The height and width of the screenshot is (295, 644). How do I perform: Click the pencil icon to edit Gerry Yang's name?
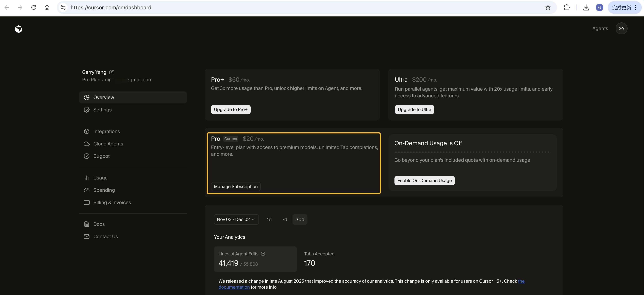pyautogui.click(x=111, y=72)
